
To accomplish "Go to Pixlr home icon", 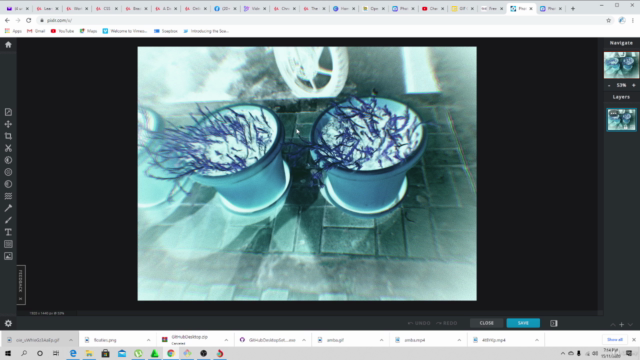I will click(x=8, y=44).
